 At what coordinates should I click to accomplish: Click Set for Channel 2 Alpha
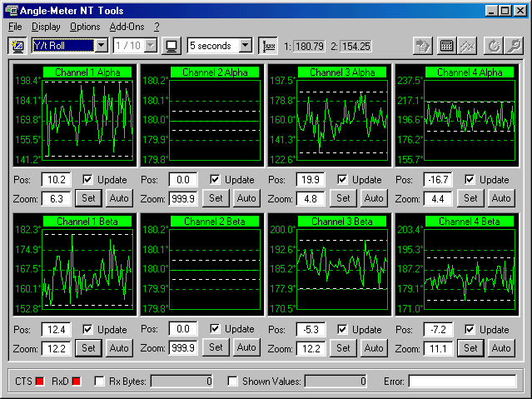[216, 198]
